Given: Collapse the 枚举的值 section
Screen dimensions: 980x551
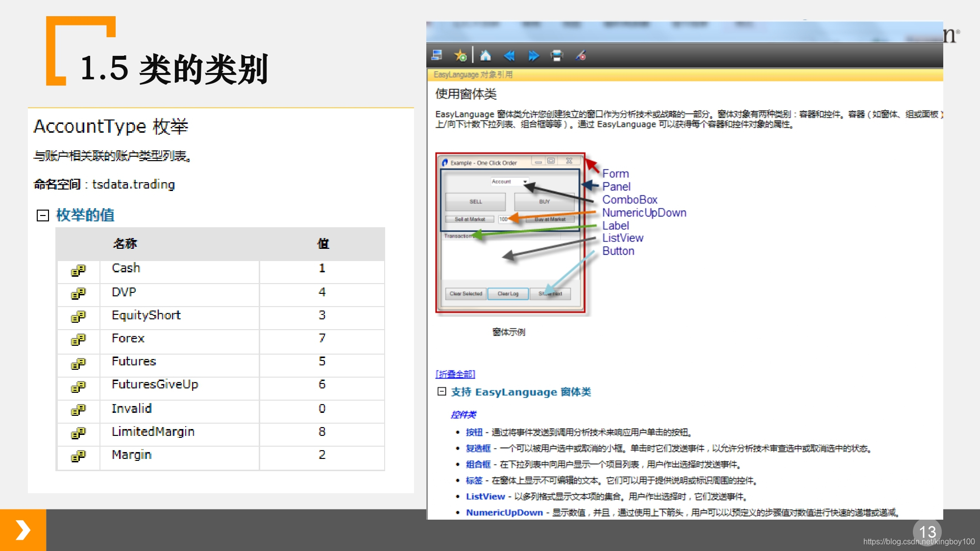Looking at the screenshot, I should click(43, 216).
